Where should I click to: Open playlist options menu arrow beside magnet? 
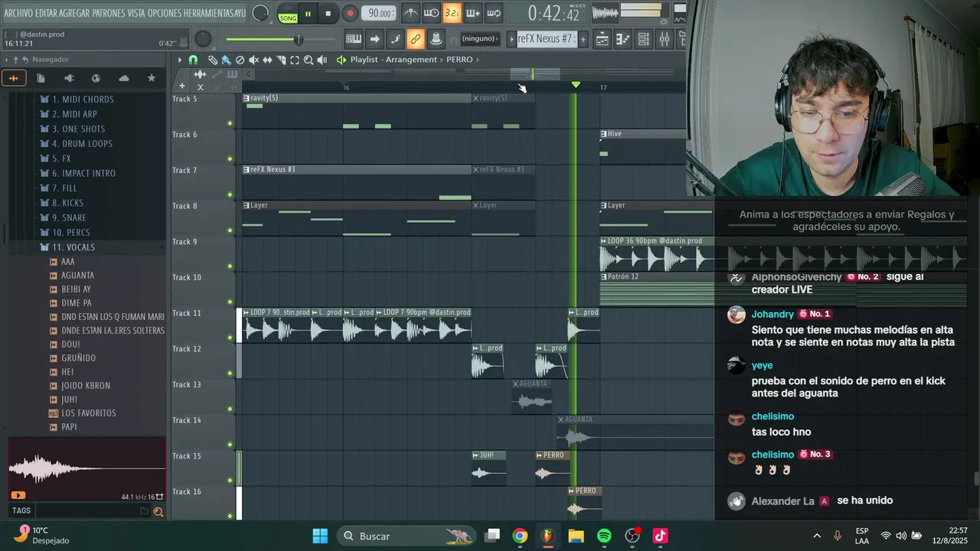click(x=180, y=60)
